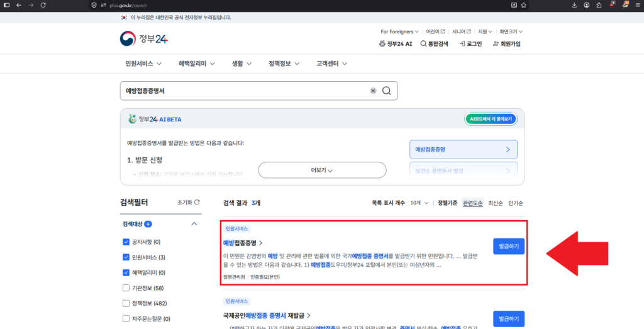Reset filters with 초기화 icon
The width and height of the screenshot is (644, 329).
click(x=189, y=202)
